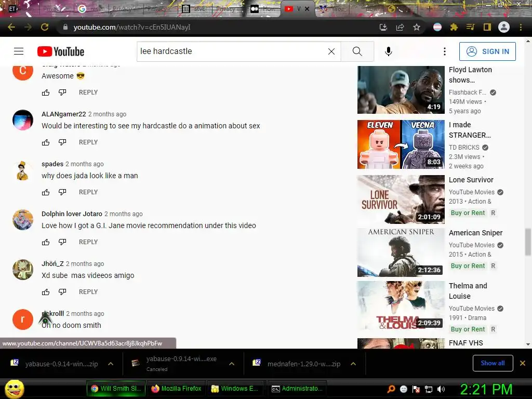Viewport: 532px width, 399px height.
Task: Open the media control playlist icon
Action: coord(470,27)
